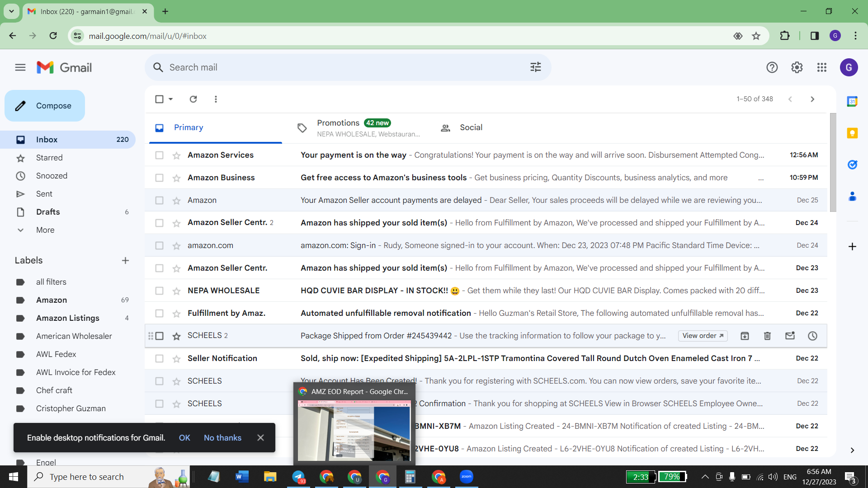Decline notifications with No thanks

point(222,438)
